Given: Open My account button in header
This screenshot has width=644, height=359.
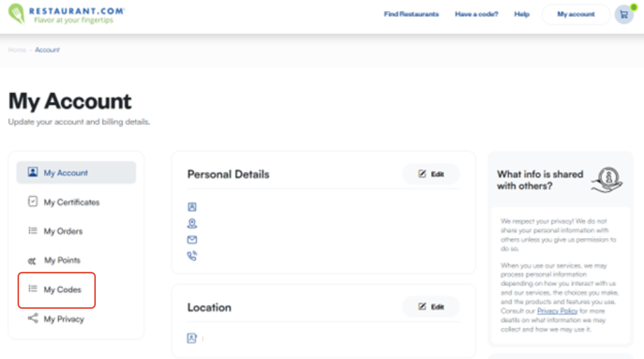Looking at the screenshot, I should [x=576, y=15].
